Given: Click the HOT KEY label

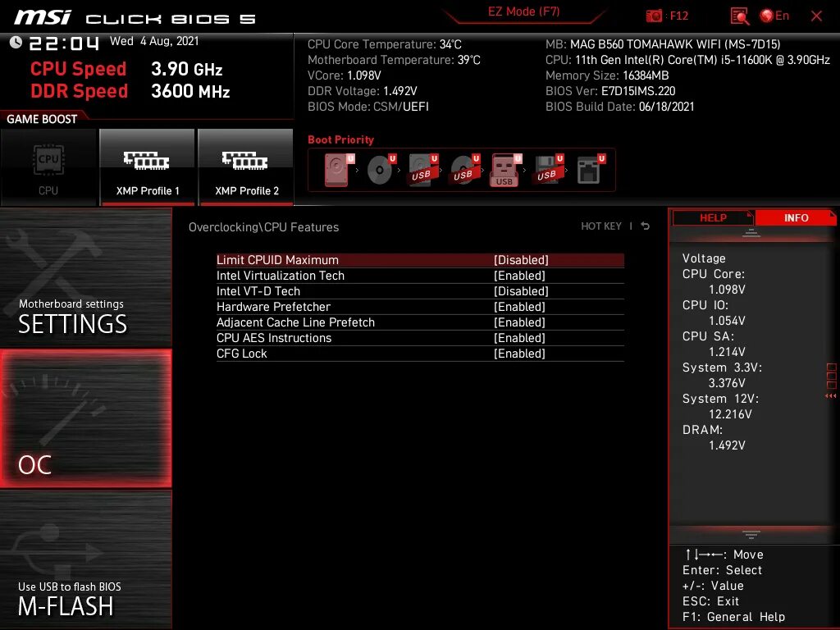Looking at the screenshot, I should pyautogui.click(x=601, y=226).
